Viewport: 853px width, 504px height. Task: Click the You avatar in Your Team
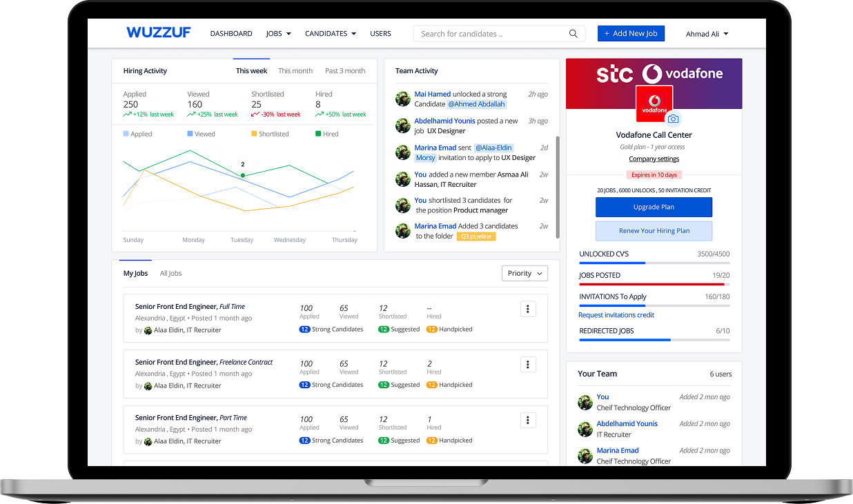click(585, 402)
